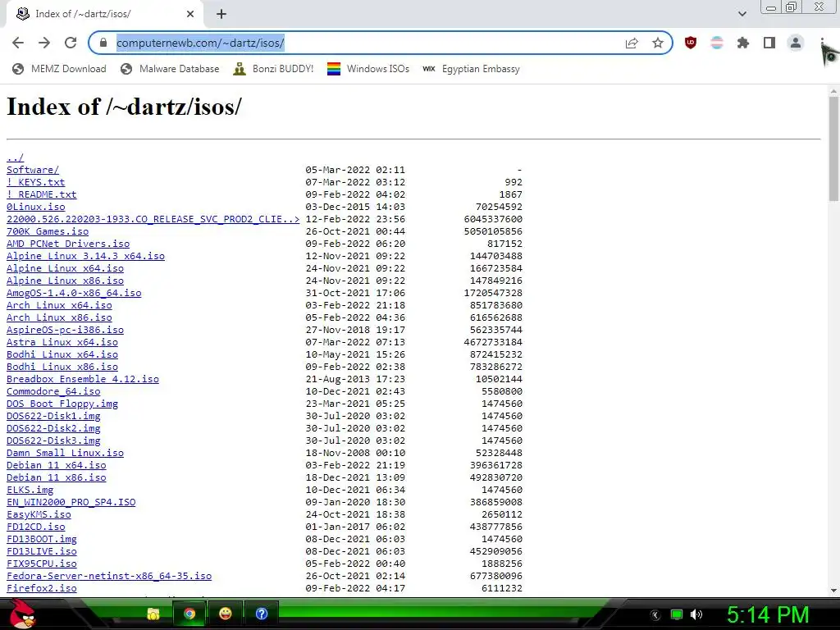This screenshot has width=840, height=630.
Task: Download AMD_PCNet_Drivers.iso
Action: click(x=68, y=244)
